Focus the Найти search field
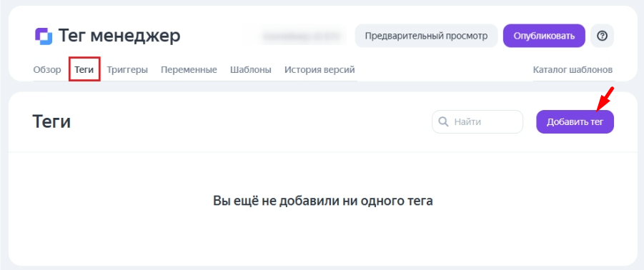This screenshot has height=270, width=644. 477,122
